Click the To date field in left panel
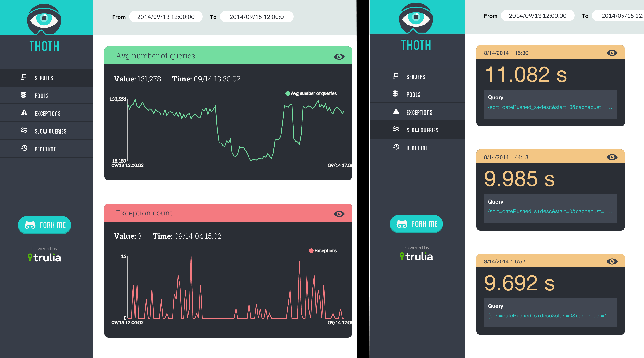The height and width of the screenshot is (358, 644). pyautogui.click(x=256, y=17)
